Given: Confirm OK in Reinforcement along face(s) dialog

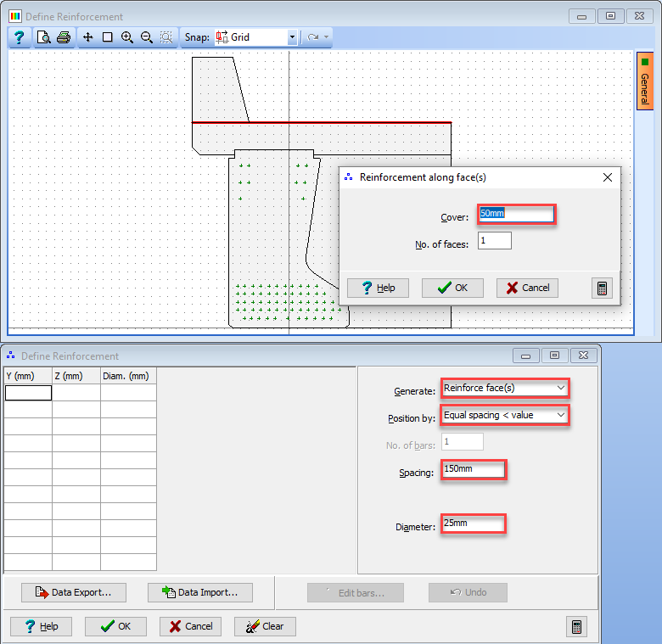Looking at the screenshot, I should point(452,288).
